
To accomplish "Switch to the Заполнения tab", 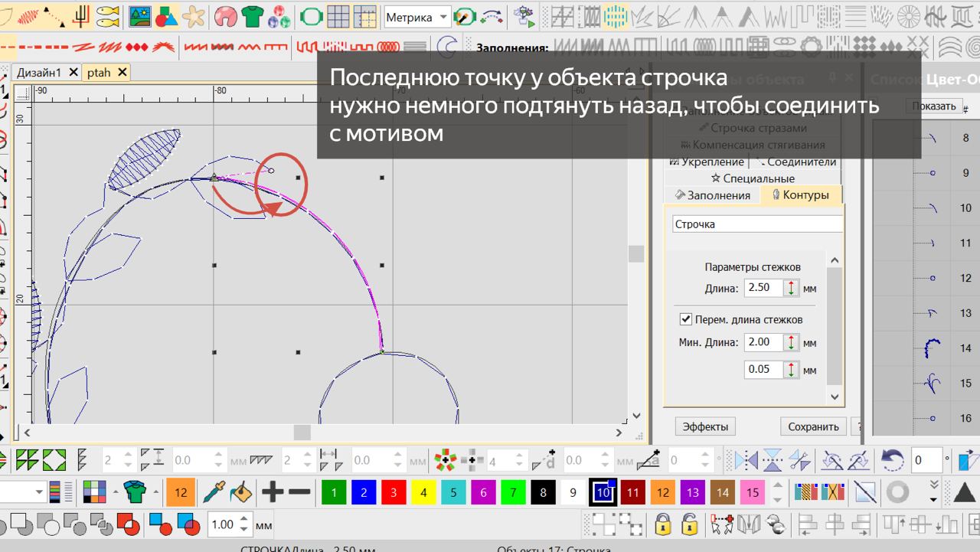I will click(x=712, y=195).
